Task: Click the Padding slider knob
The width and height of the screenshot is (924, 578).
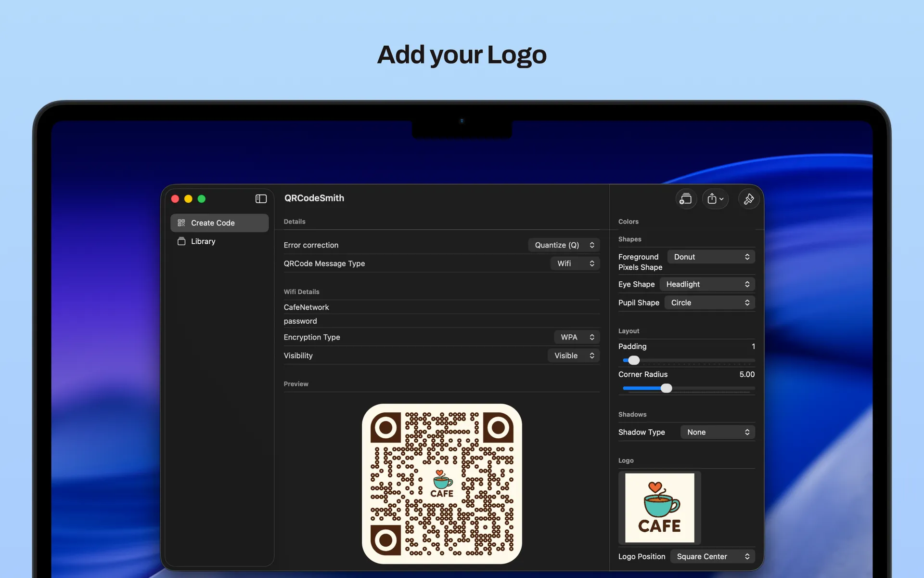Action: [634, 360]
